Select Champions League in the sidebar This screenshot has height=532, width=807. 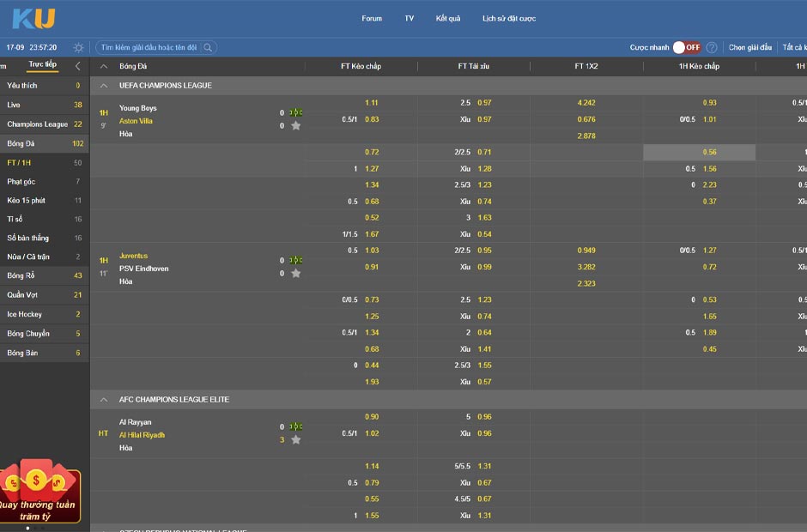(x=45, y=124)
